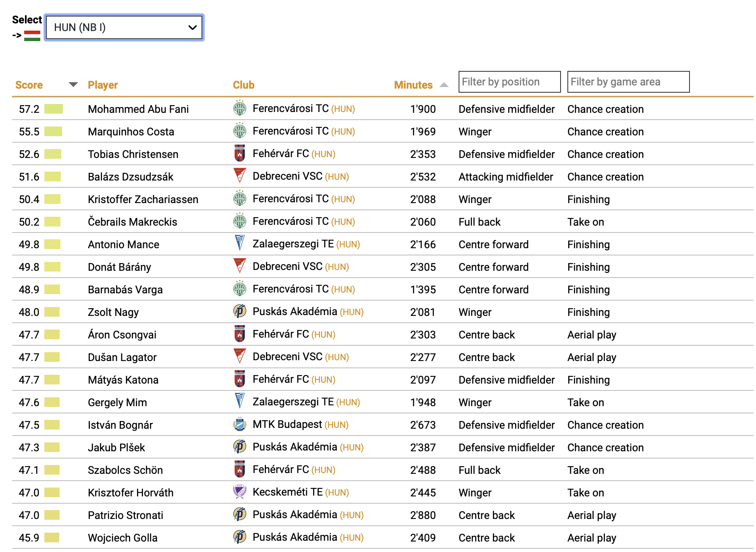Click the Club column header
The image size is (756, 552).
(x=244, y=85)
